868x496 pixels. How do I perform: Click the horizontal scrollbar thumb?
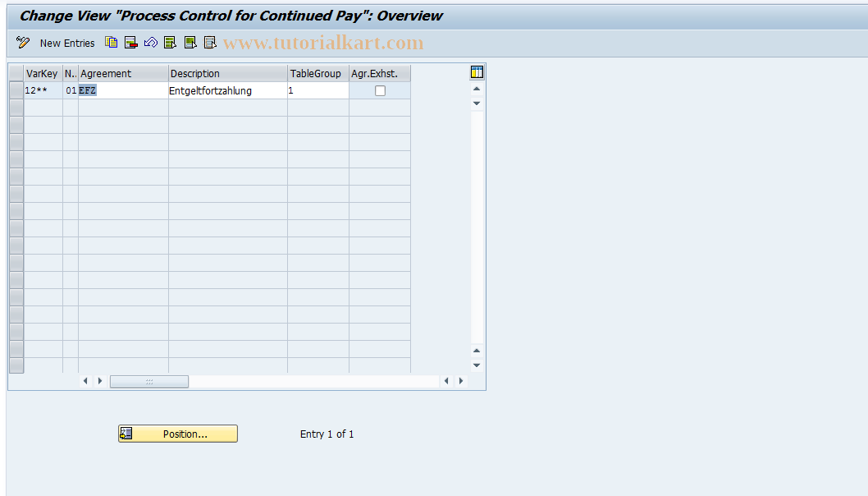149,381
